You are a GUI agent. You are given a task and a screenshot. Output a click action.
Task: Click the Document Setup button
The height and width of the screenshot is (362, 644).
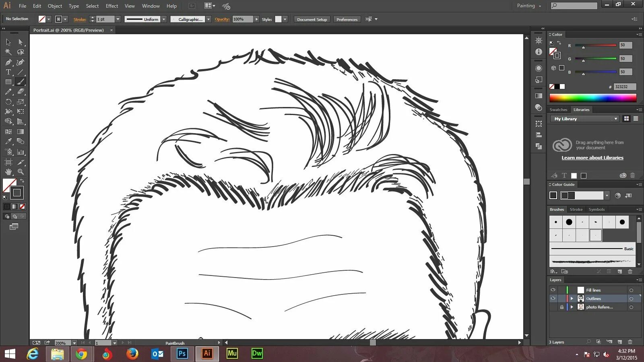point(312,19)
